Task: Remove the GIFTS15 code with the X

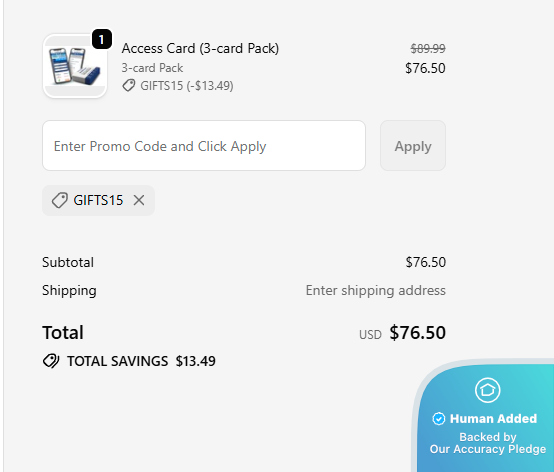Action: pos(139,200)
